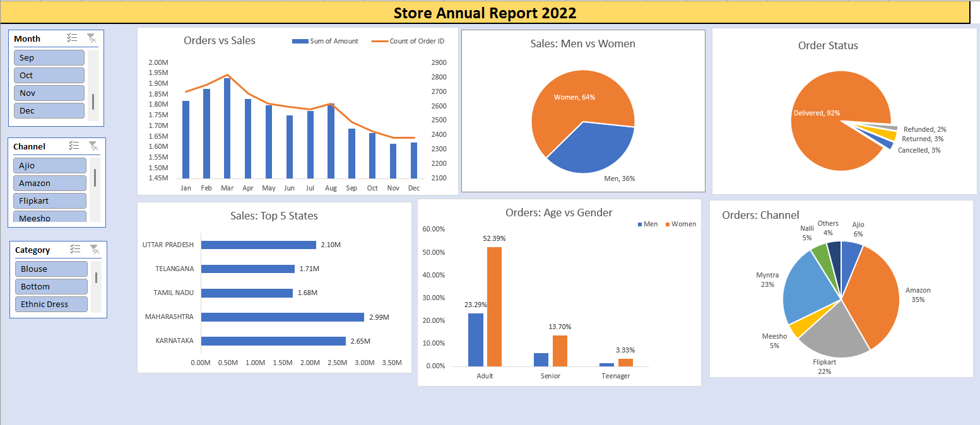Toggle the Sep filter in the Month slicer
The height and width of the screenshot is (425, 980).
49,57
